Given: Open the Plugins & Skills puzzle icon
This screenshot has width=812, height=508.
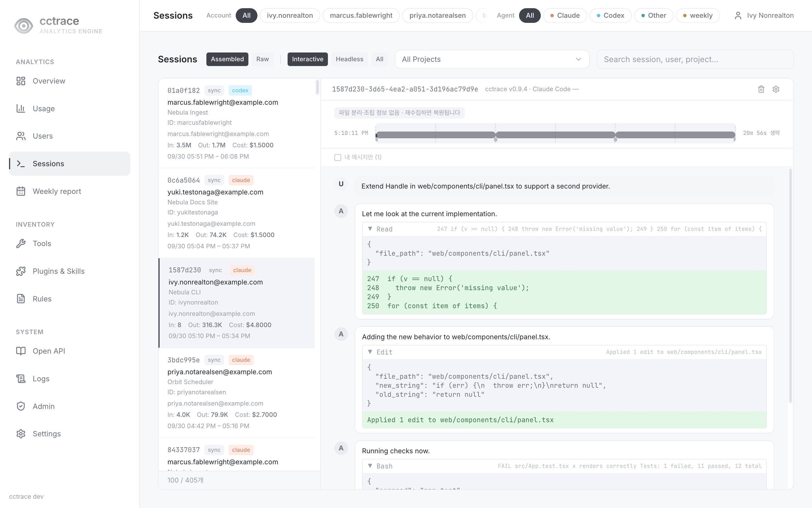Looking at the screenshot, I should pos(21,271).
